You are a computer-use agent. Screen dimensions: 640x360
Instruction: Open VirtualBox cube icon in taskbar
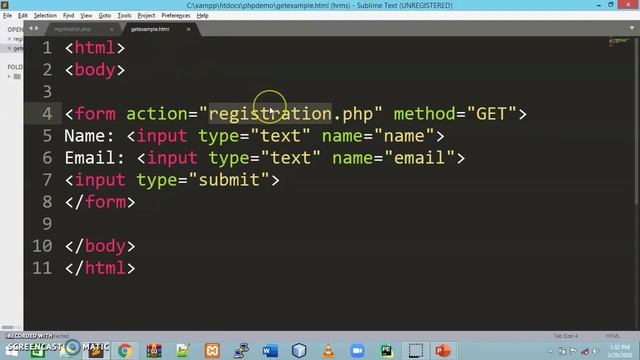click(x=299, y=351)
